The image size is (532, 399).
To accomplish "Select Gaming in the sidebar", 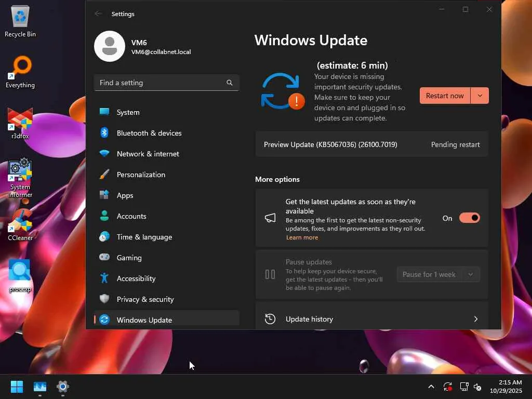I will click(167, 258).
